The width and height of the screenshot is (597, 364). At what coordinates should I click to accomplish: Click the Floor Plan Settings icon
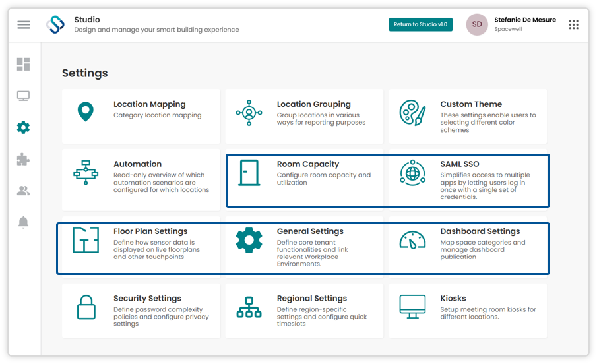coord(86,240)
